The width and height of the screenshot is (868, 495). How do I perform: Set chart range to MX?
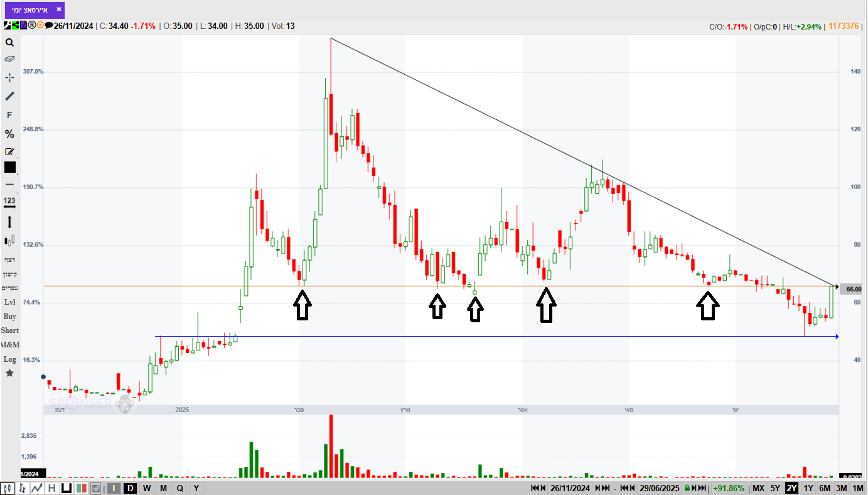pyautogui.click(x=758, y=488)
